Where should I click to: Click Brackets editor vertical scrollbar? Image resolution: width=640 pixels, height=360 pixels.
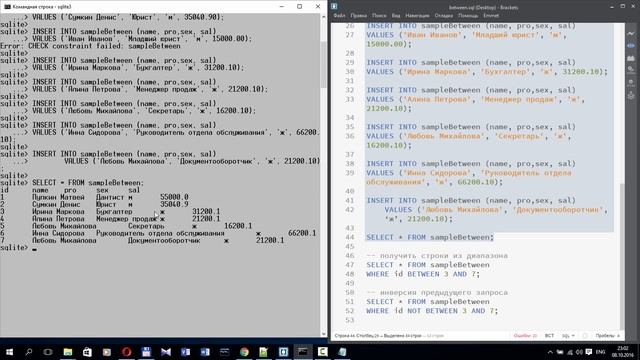[x=622, y=255]
